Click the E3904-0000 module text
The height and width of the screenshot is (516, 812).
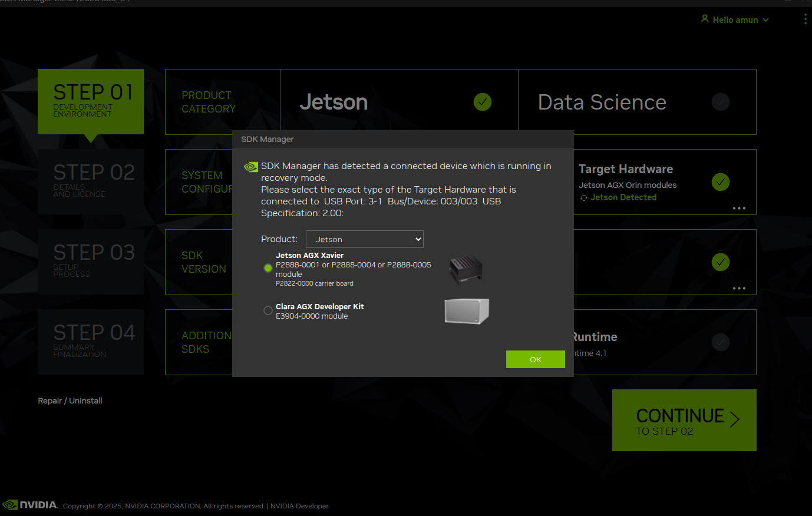point(312,316)
